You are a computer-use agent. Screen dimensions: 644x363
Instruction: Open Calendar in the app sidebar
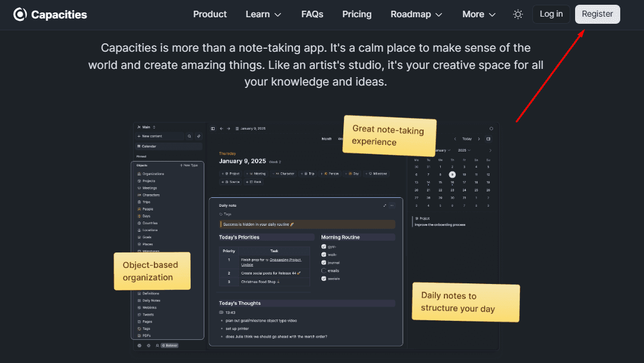click(168, 146)
